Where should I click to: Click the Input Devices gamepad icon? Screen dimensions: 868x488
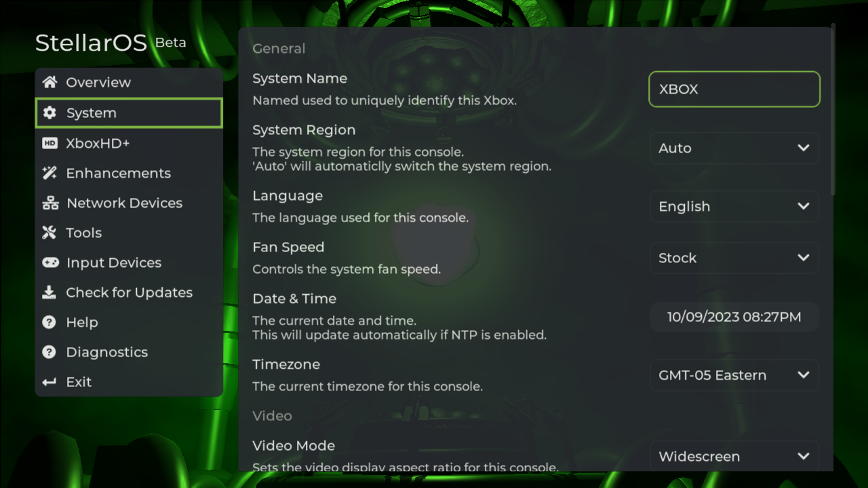point(50,262)
